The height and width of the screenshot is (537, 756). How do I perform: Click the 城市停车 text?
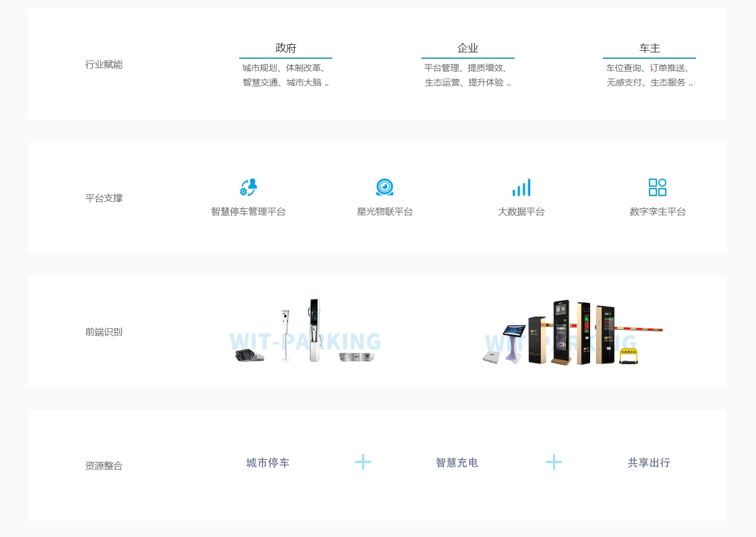pos(268,463)
